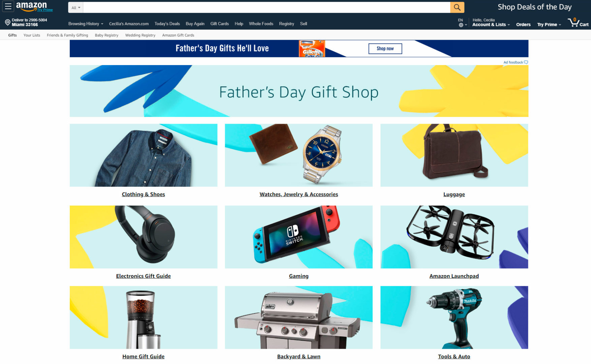Click the Shop now banner button
Viewport: 591px width, 364px height.
click(385, 49)
